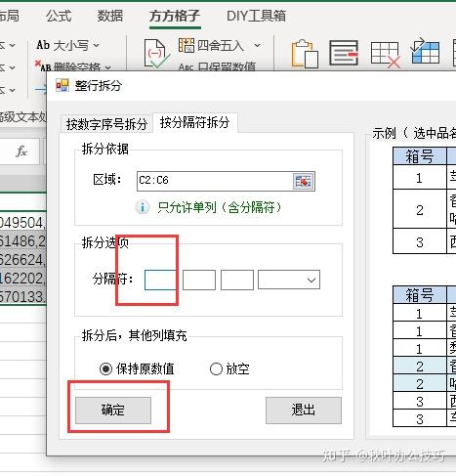
Task: Click the delete table grid icon
Action: pyautogui.click(x=386, y=55)
